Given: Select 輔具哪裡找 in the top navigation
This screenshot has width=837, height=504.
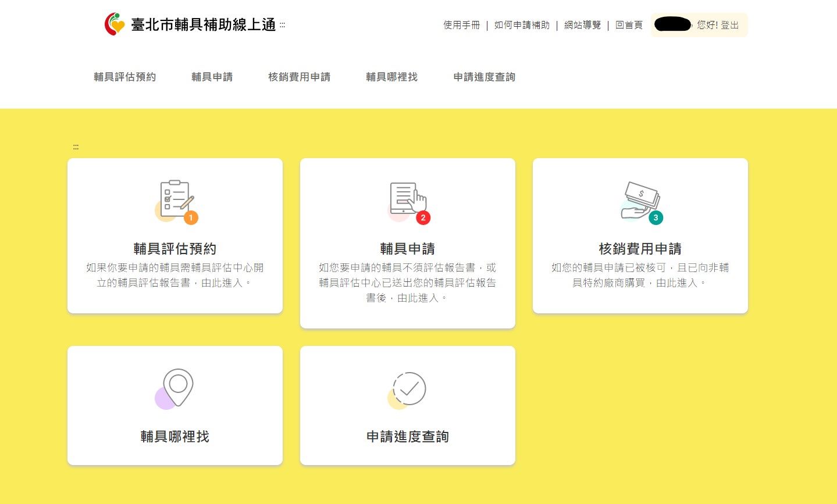Looking at the screenshot, I should 391,77.
